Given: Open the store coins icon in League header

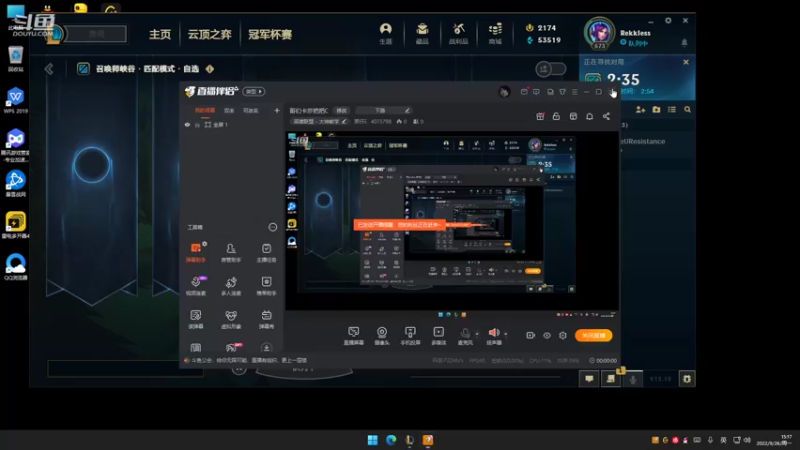Looking at the screenshot, I should click(x=495, y=33).
